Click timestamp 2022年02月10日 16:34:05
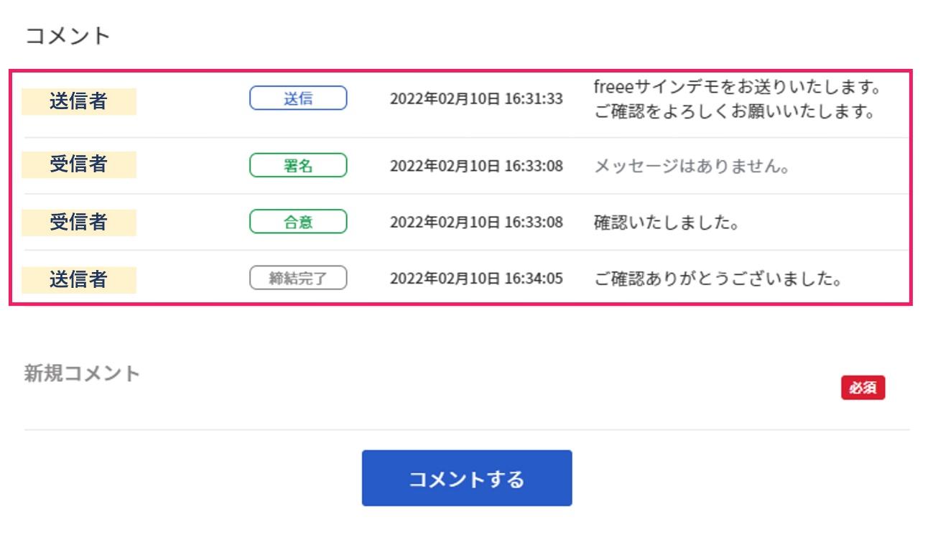Viewport: 933px width, 560px height. 476,279
